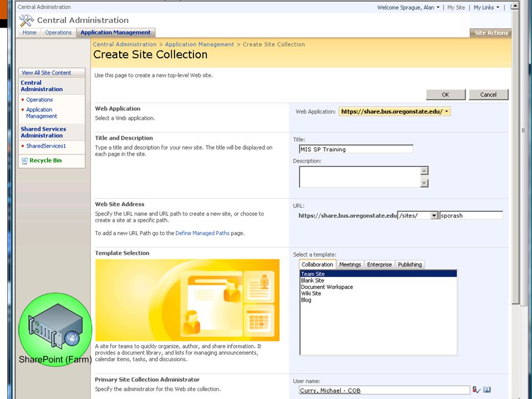Open the Welcome Sprague, Alan menu
Image resolution: width=532 pixels, height=399 pixels.
point(408,7)
